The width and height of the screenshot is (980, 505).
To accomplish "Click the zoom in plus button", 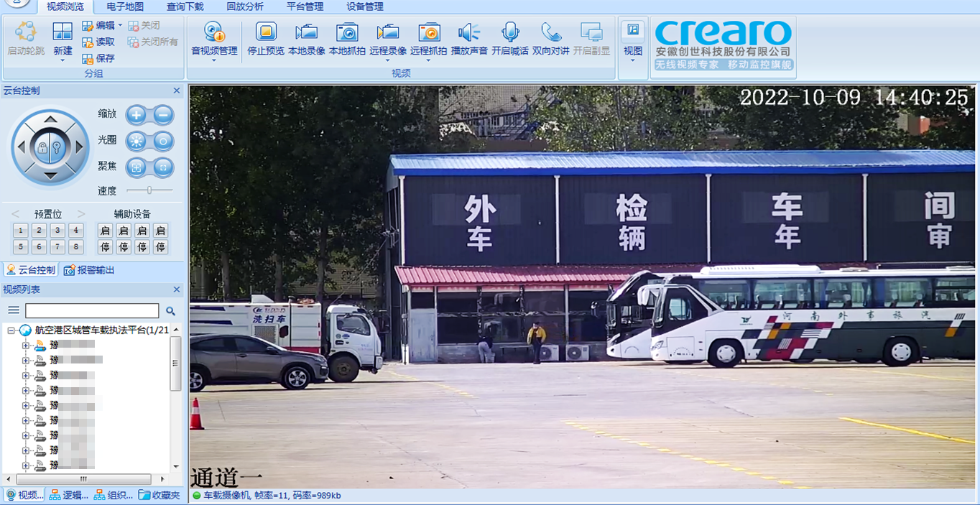I will tap(136, 114).
